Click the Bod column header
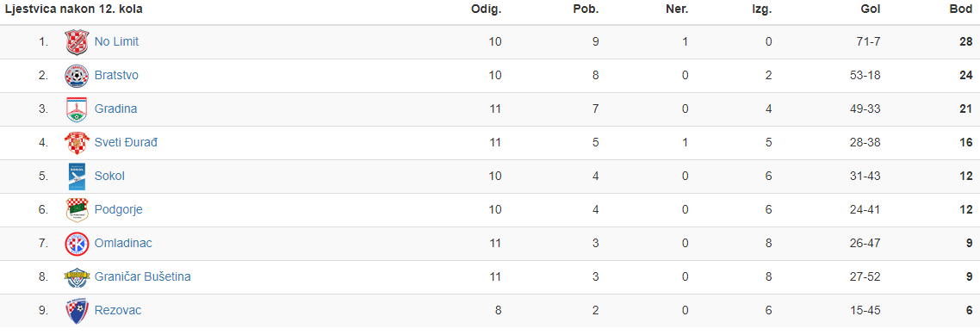Image resolution: width=980 pixels, height=335 pixels. (x=961, y=9)
